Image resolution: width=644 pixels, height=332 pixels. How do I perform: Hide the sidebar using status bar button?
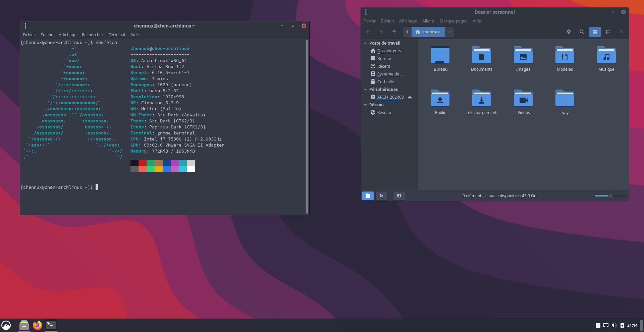coord(399,196)
